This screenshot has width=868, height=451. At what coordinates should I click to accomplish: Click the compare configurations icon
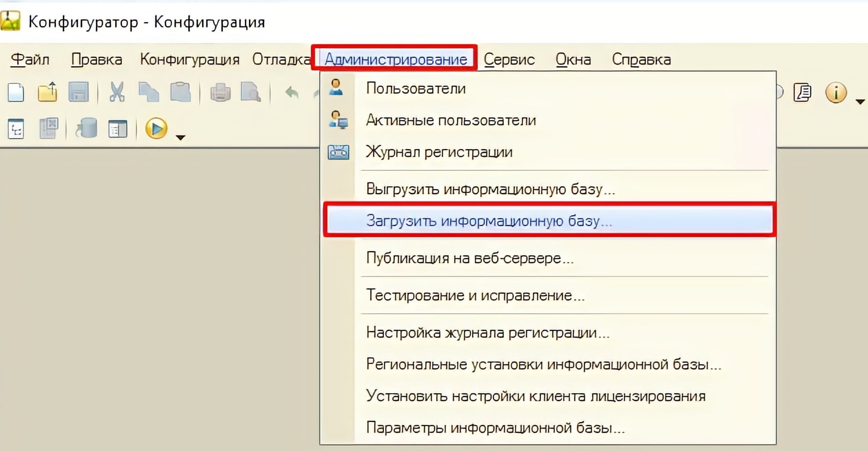pyautogui.click(x=49, y=128)
